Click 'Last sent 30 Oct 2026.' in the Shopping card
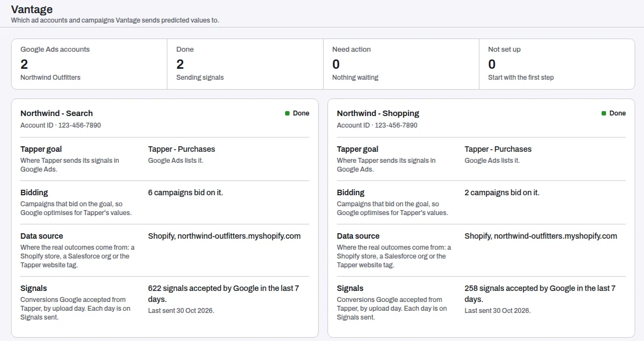Viewport: 644px width, 341px height. (498, 311)
